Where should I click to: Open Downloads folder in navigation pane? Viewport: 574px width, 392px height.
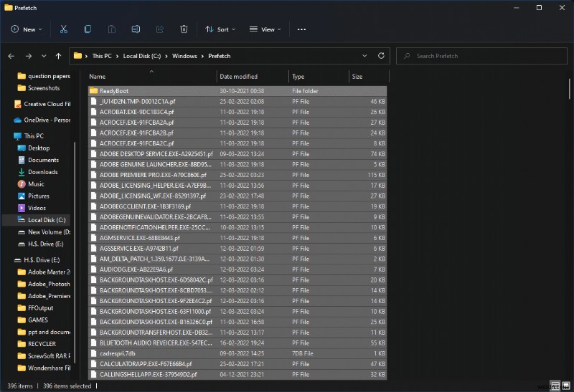[x=43, y=172]
